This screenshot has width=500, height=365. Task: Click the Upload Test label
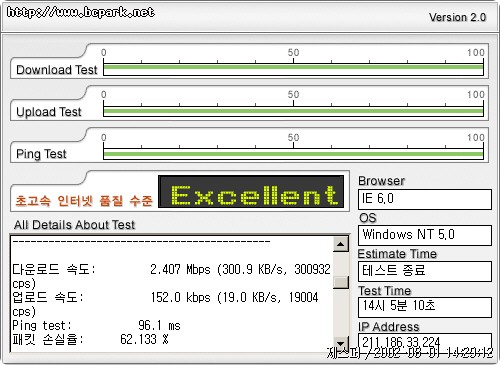tap(49, 112)
